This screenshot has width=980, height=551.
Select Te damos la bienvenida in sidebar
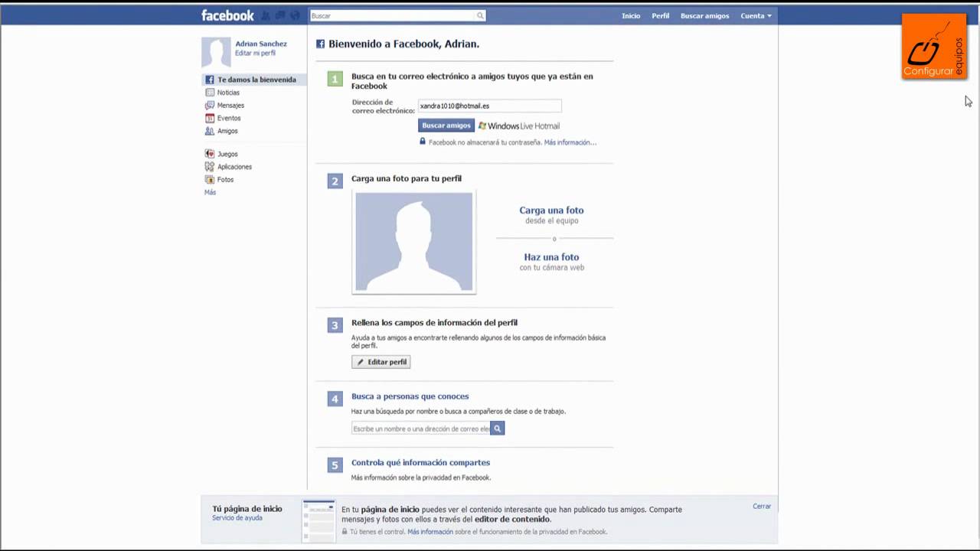click(x=256, y=80)
